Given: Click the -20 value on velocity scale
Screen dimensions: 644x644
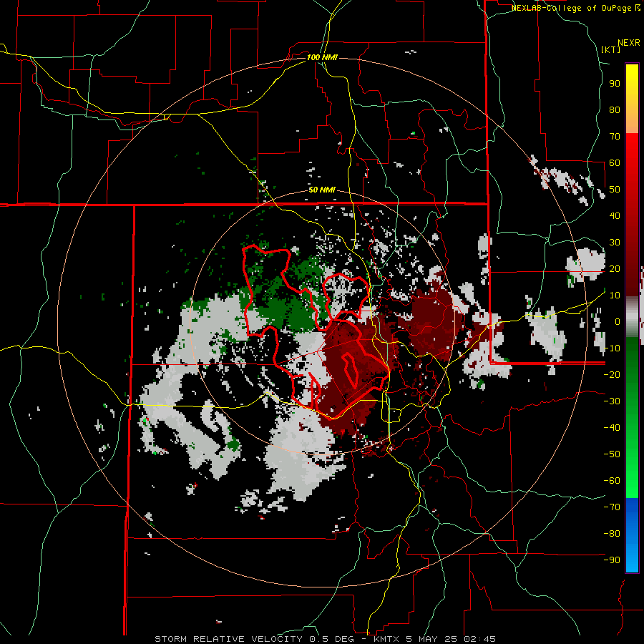Looking at the screenshot, I should point(612,375).
